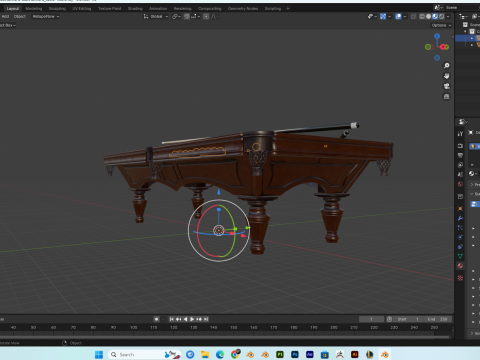Switch to material preview shading
Image resolution: width=480 pixels, height=360 pixels.
pos(435,16)
